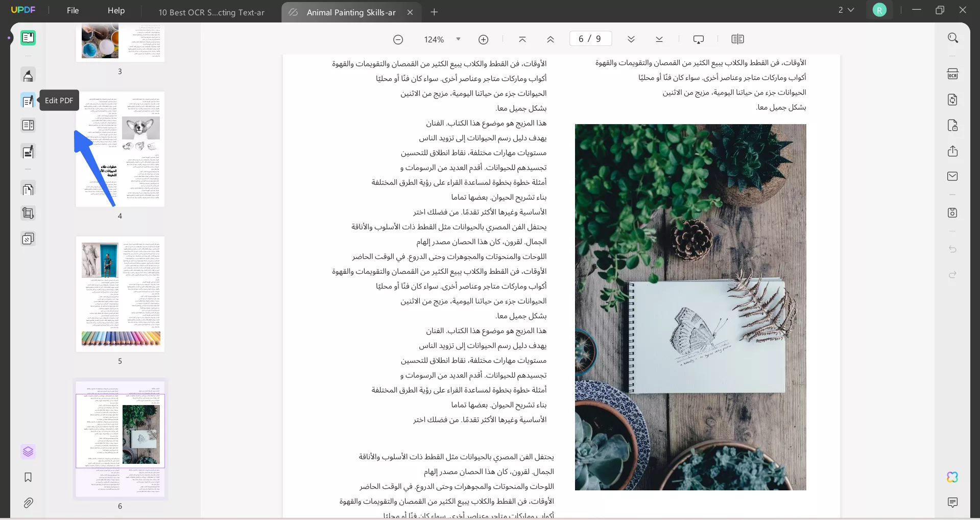Open the UPDF AI assistant
This screenshot has height=520, width=980.
coord(952,477)
